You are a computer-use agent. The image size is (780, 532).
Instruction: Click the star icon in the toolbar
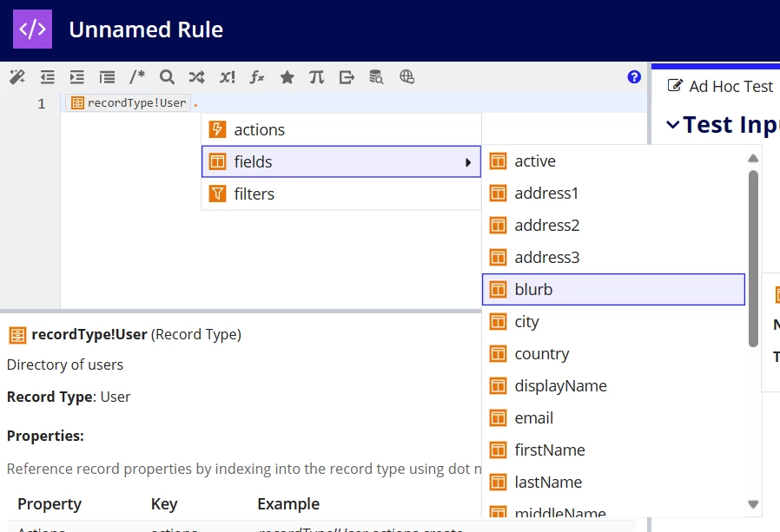[287, 77]
